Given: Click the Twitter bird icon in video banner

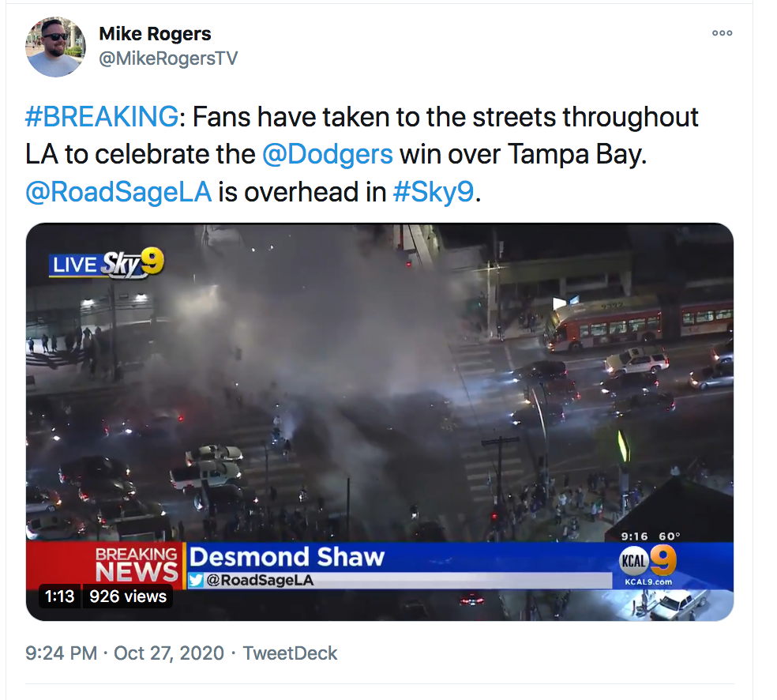Looking at the screenshot, I should [x=197, y=580].
